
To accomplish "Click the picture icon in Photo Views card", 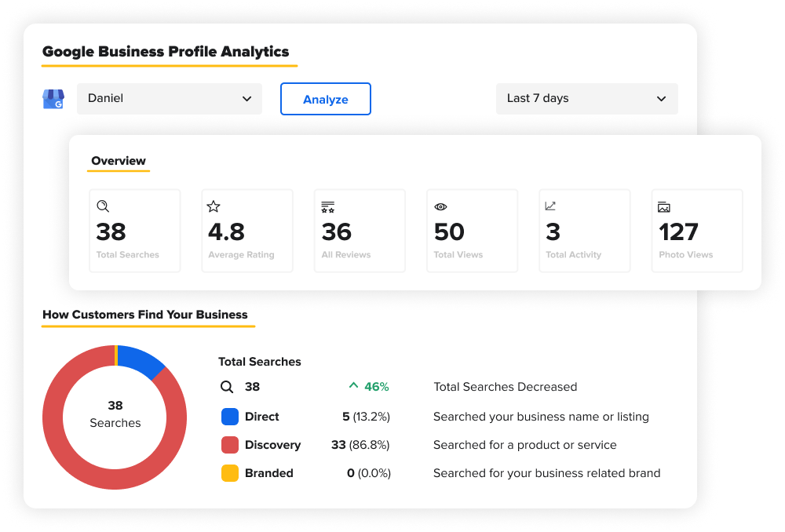I will (664, 206).
